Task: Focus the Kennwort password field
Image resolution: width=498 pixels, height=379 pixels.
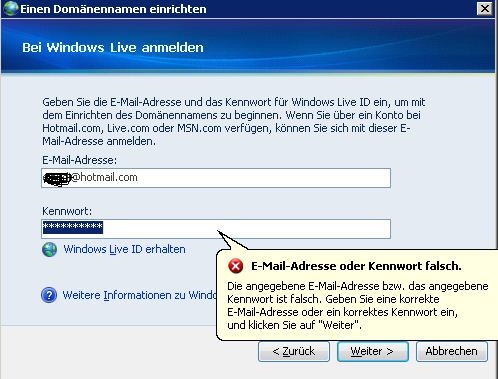Action: pos(216,229)
